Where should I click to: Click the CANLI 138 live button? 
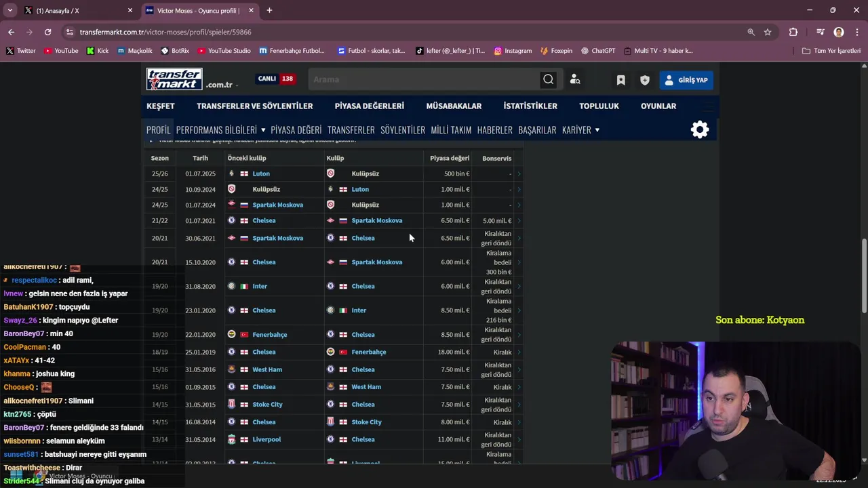275,79
